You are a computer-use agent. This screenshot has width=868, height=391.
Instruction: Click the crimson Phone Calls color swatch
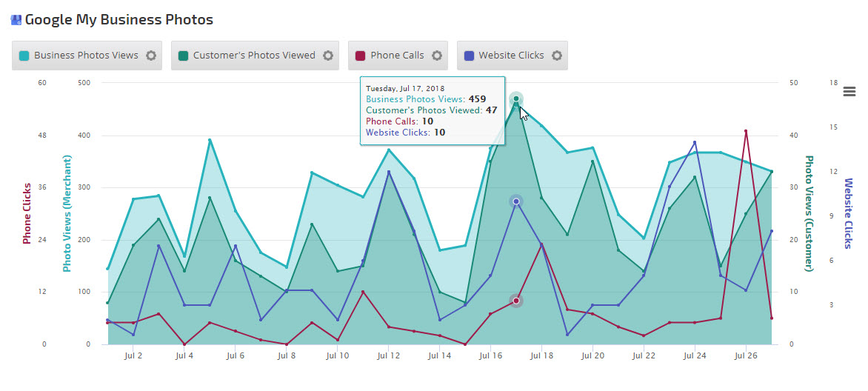(361, 56)
